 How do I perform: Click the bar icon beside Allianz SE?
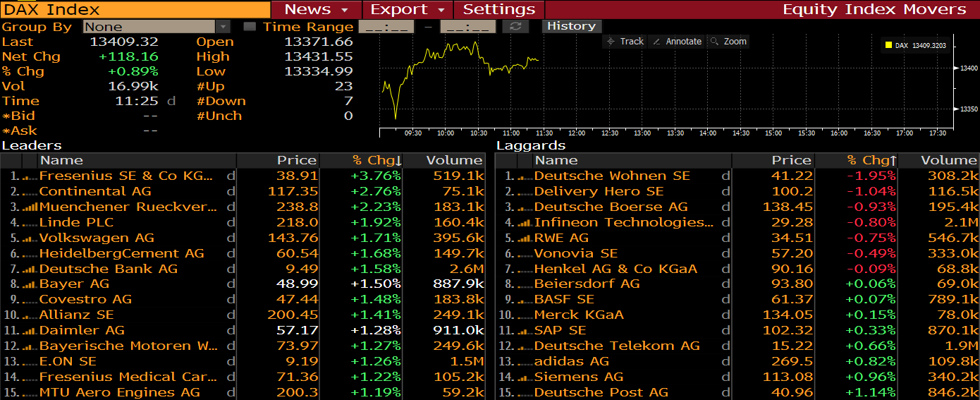(30, 315)
